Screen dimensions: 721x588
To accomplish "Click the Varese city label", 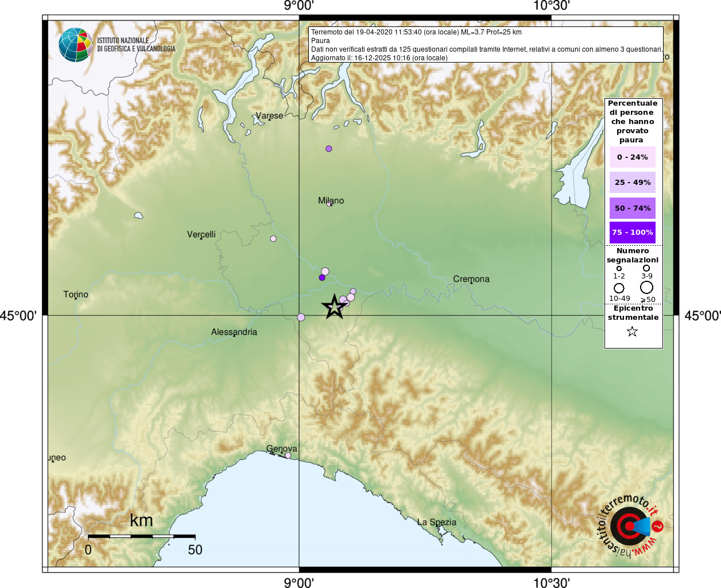I will [x=269, y=115].
